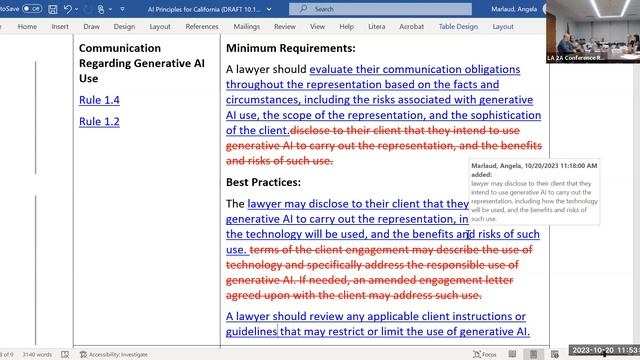Click the Undo arrow icon
Viewport: 640px width, 360px height.
pos(67,9)
